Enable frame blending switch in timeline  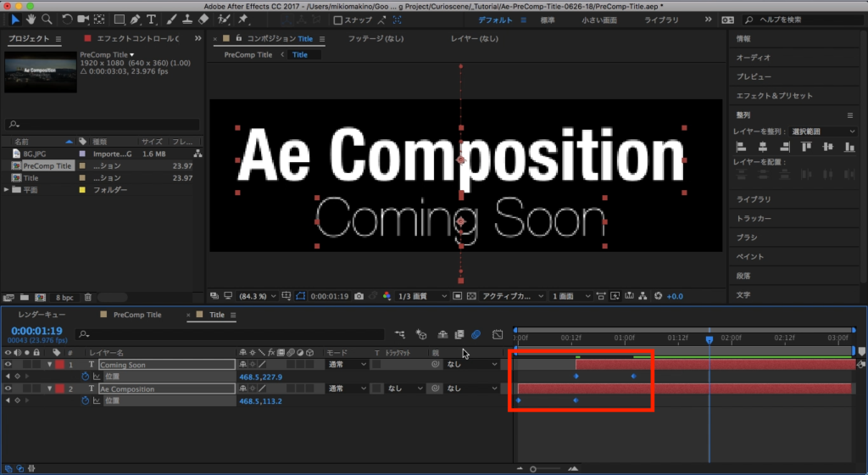pyautogui.click(x=459, y=334)
